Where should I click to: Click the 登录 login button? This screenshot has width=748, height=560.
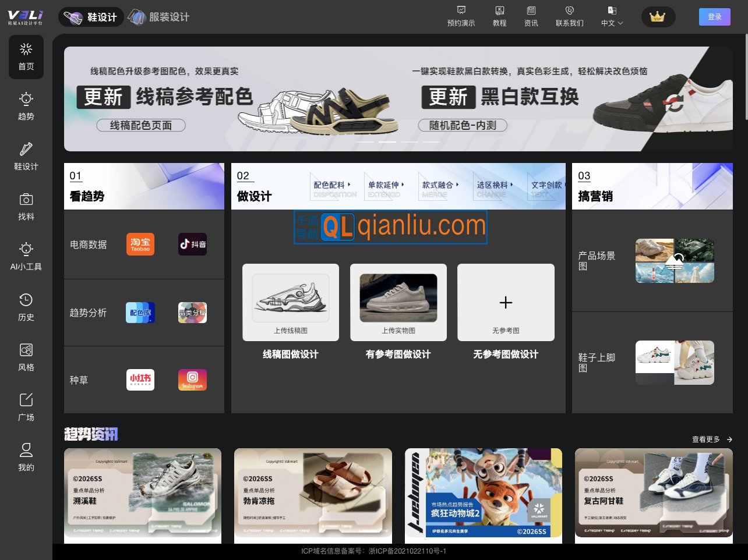tap(714, 17)
